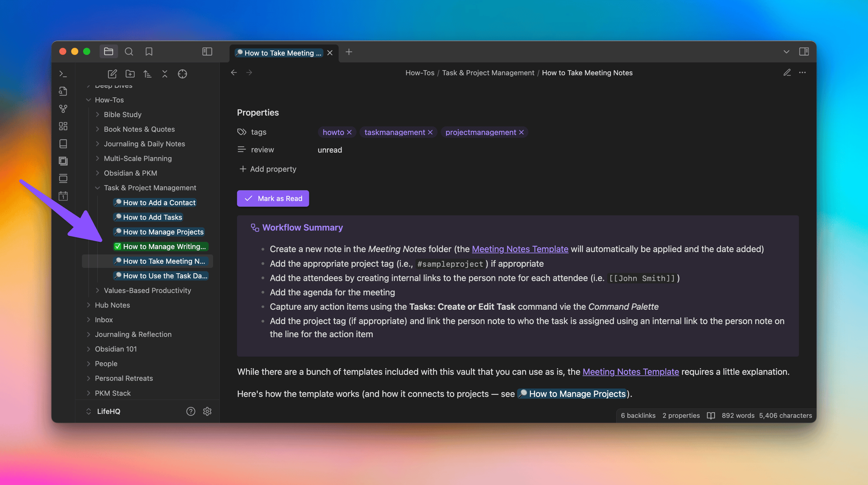Remove the howto tag
868x485 pixels.
click(349, 132)
